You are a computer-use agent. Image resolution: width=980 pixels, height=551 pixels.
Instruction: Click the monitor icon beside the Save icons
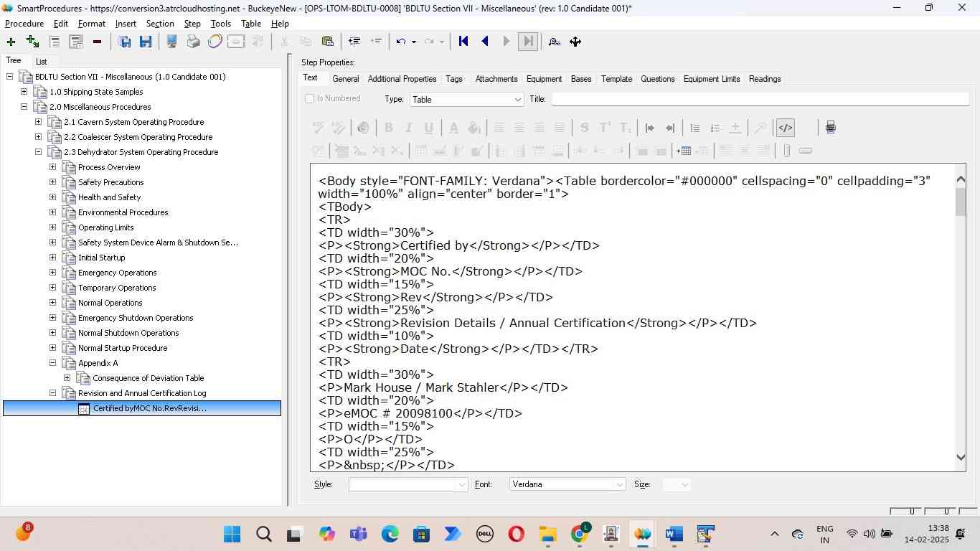[171, 42]
